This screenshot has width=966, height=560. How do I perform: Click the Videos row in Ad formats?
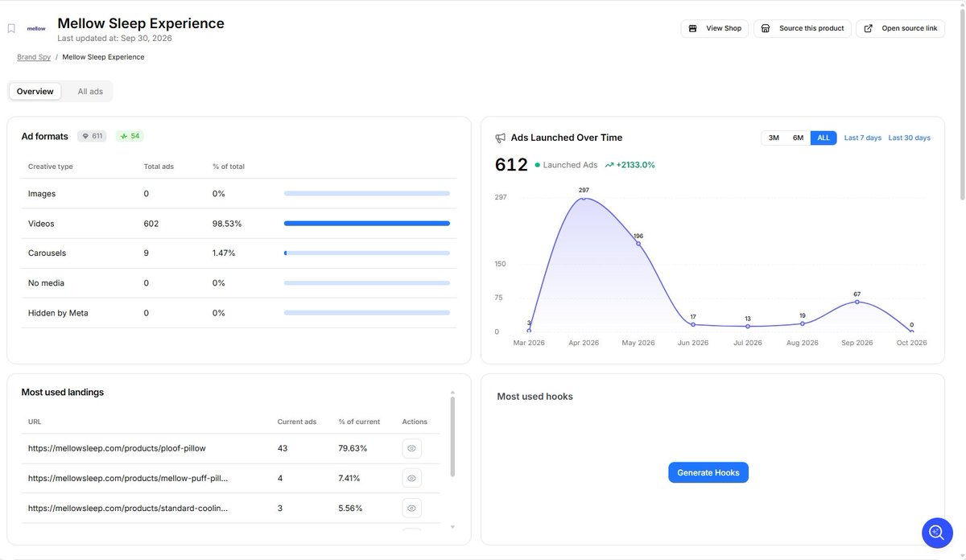239,224
